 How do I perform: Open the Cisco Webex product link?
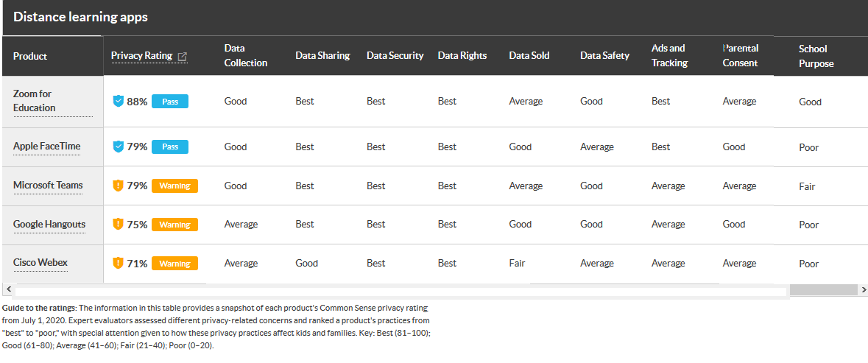point(40,262)
